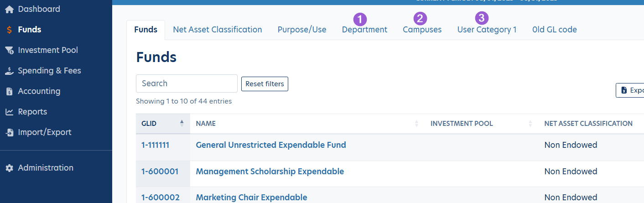Switch to Net Asset Classification tab
This screenshot has width=644, height=203.
217,30
